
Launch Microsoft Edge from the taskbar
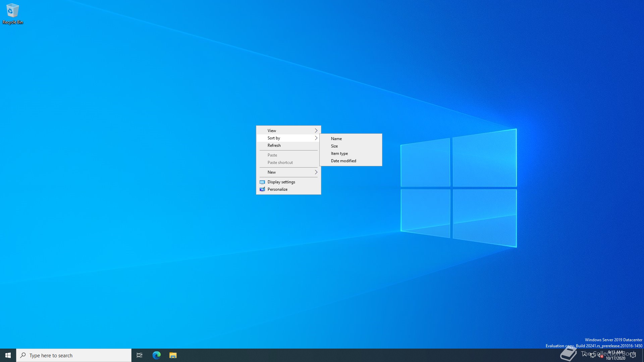157,355
